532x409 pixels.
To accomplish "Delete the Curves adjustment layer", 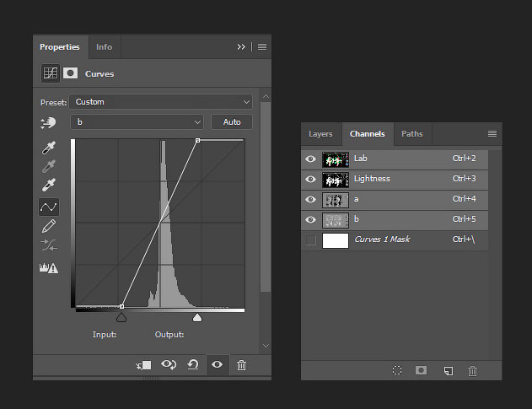I will point(241,365).
